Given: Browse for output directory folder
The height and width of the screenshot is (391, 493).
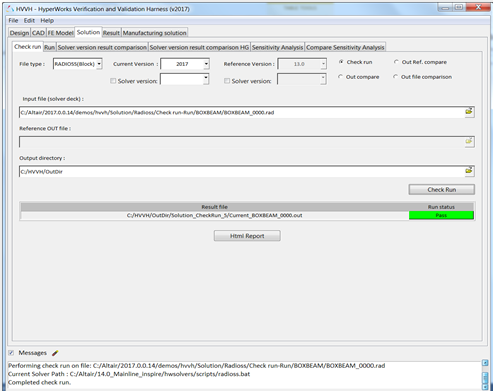Looking at the screenshot, I should click(x=469, y=171).
